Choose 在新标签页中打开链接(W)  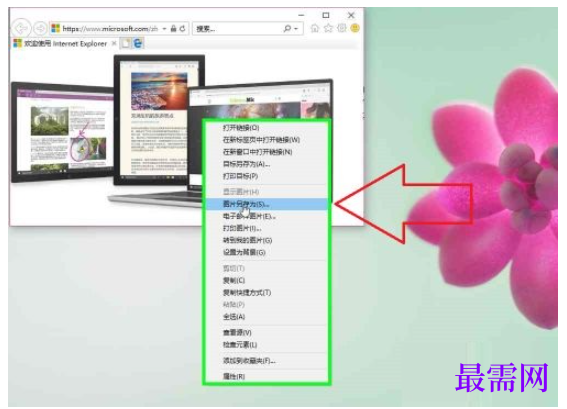pyautogui.click(x=266, y=140)
